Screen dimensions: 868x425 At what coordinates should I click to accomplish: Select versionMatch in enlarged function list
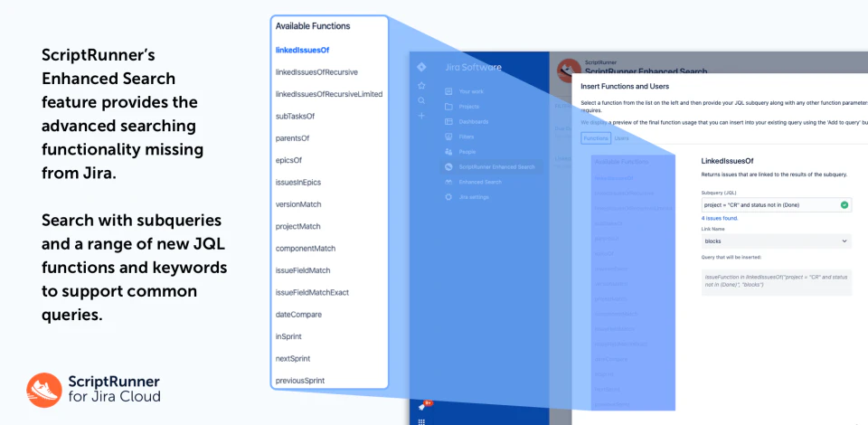click(x=298, y=204)
